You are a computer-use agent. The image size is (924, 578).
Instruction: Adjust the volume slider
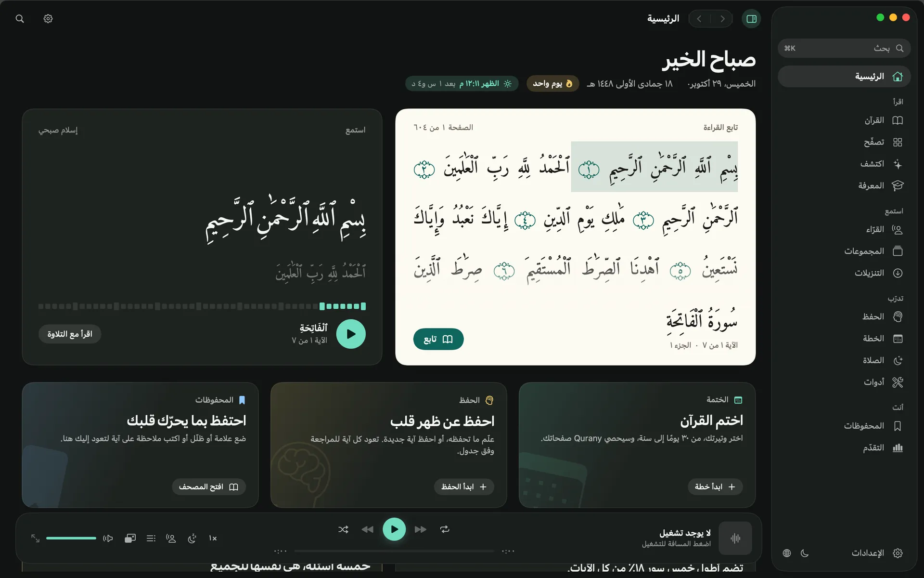(x=71, y=538)
